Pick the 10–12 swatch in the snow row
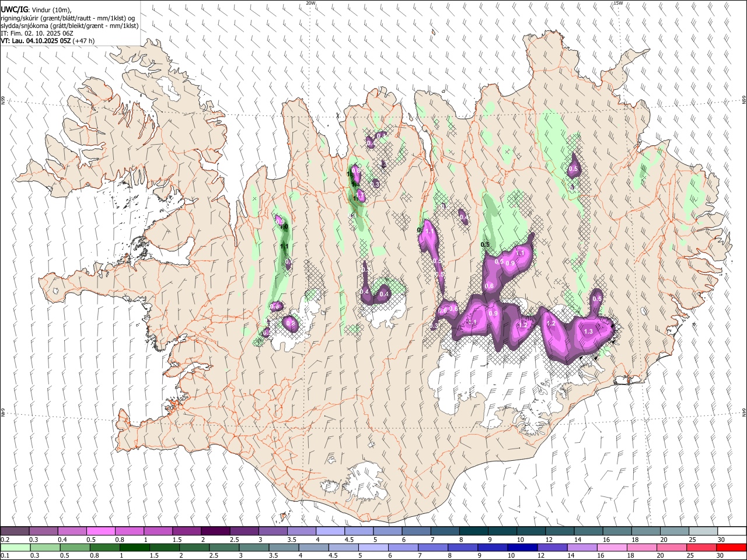747x560 pixels. click(531, 531)
